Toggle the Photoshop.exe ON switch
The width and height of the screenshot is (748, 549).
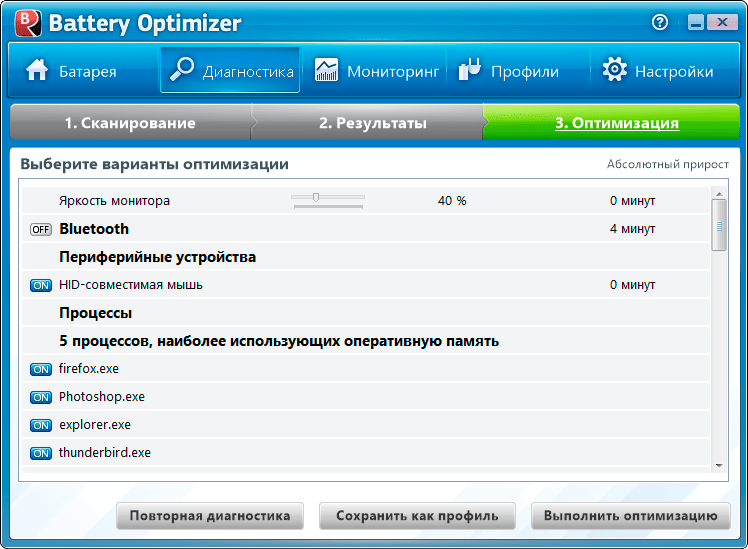(x=41, y=397)
